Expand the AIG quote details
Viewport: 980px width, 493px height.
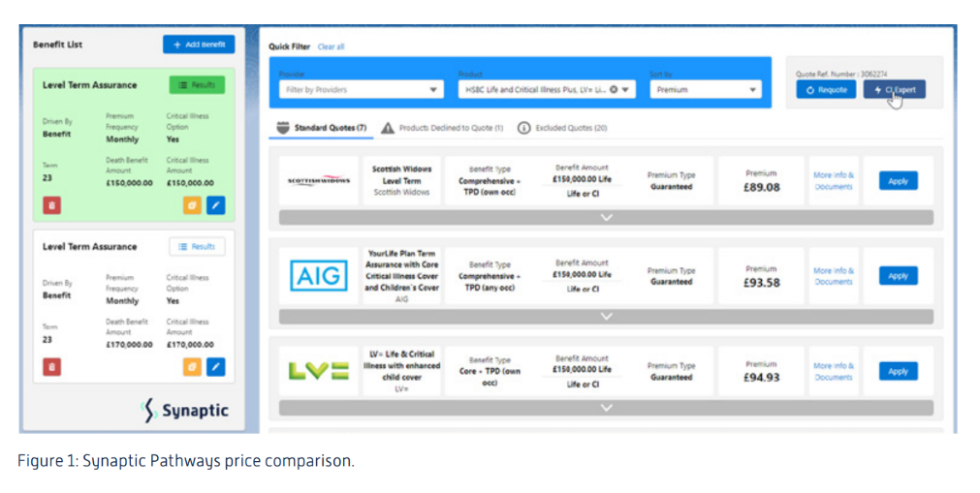tap(606, 316)
